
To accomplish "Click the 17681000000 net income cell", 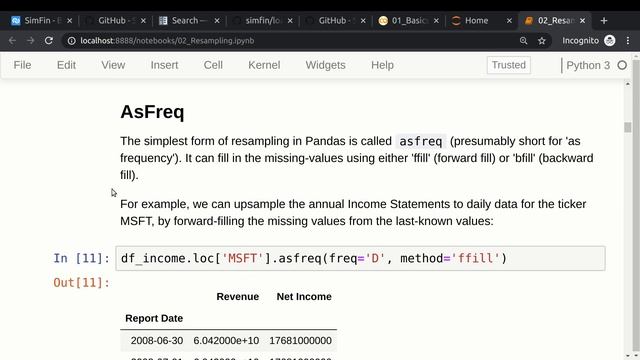I will point(300,341).
